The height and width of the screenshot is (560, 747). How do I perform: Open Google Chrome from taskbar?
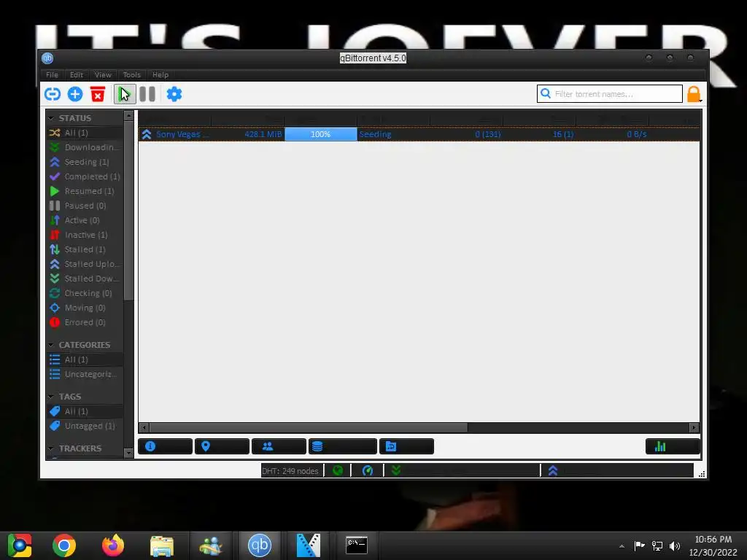point(64,545)
